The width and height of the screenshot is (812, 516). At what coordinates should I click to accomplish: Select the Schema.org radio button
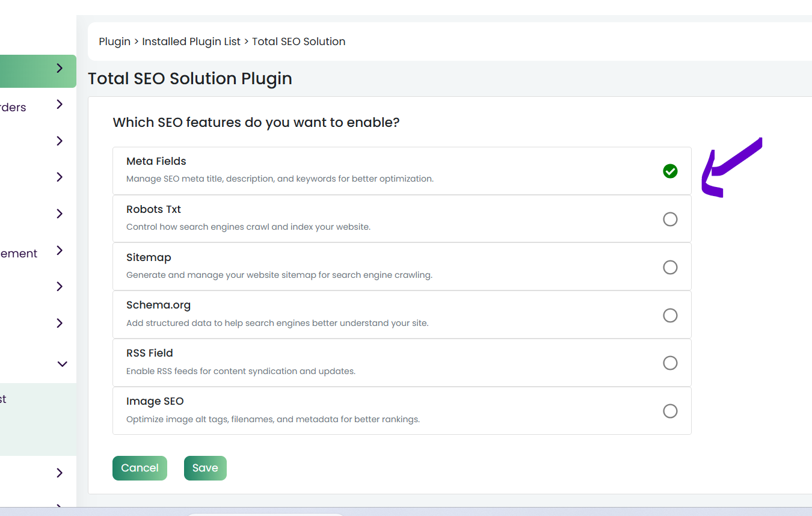[x=670, y=315]
